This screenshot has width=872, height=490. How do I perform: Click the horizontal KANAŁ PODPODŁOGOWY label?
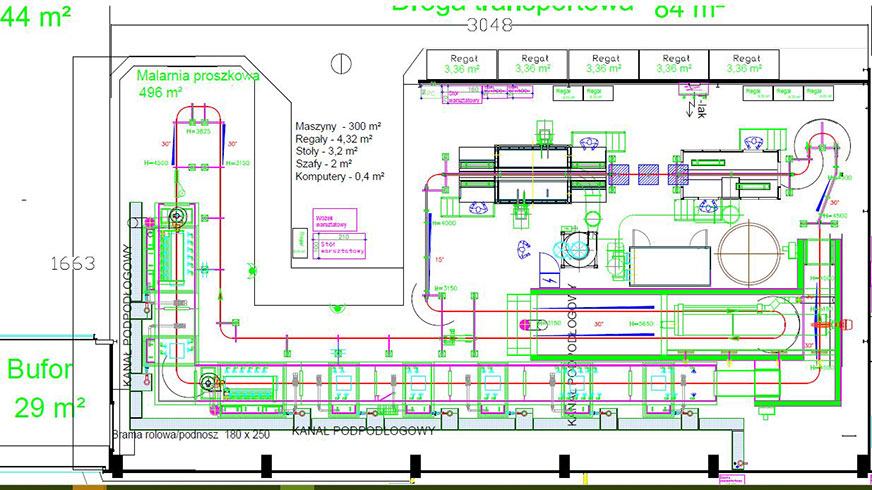[x=363, y=430]
